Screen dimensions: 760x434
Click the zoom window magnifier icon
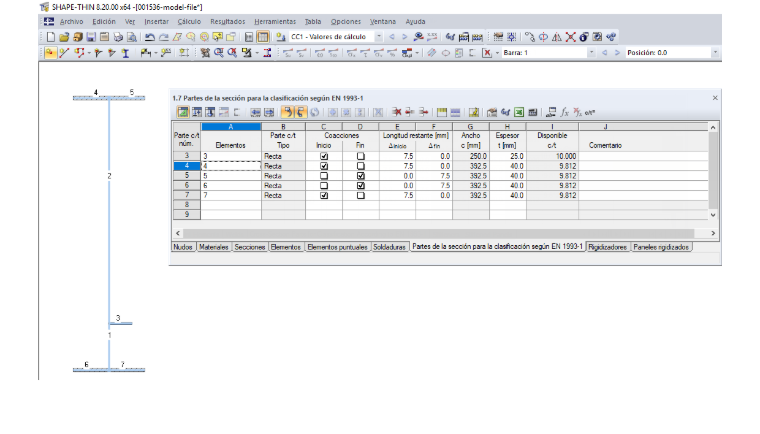click(x=219, y=52)
